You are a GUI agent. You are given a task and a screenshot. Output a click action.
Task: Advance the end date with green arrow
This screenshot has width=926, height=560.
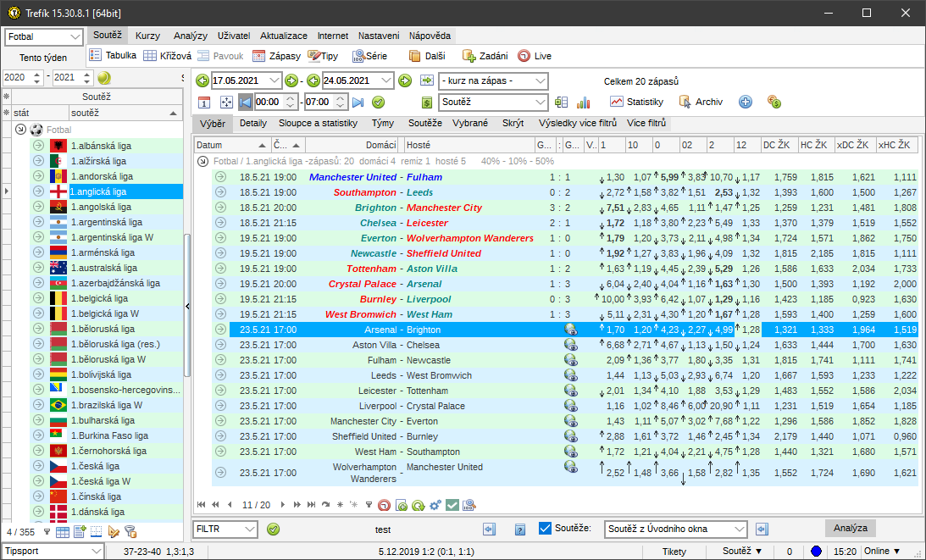click(404, 80)
